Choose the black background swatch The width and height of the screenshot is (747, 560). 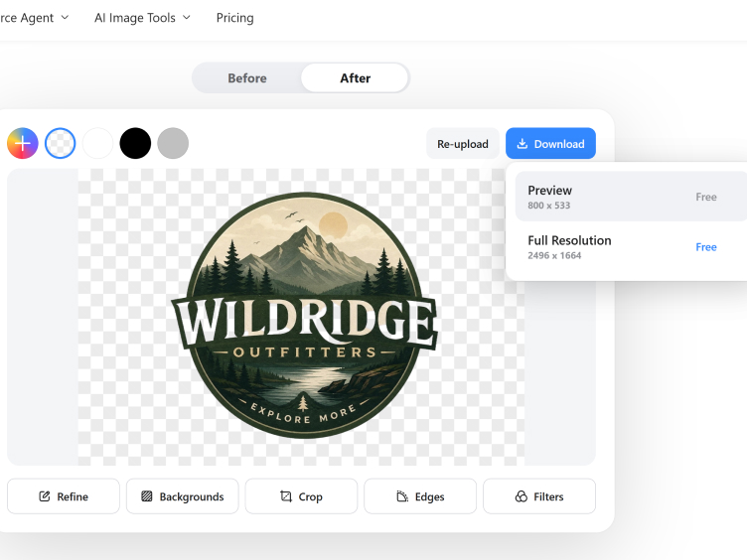point(135,143)
